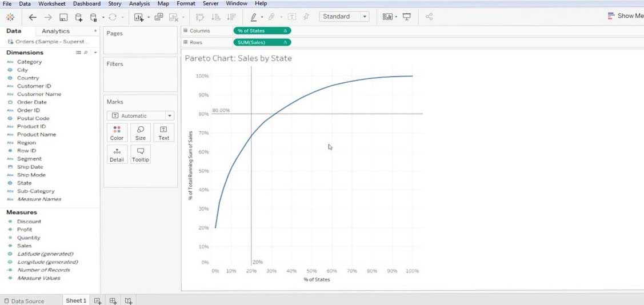Click the Tooltip button on Marks card
This screenshot has height=305, width=644.
[x=141, y=155]
